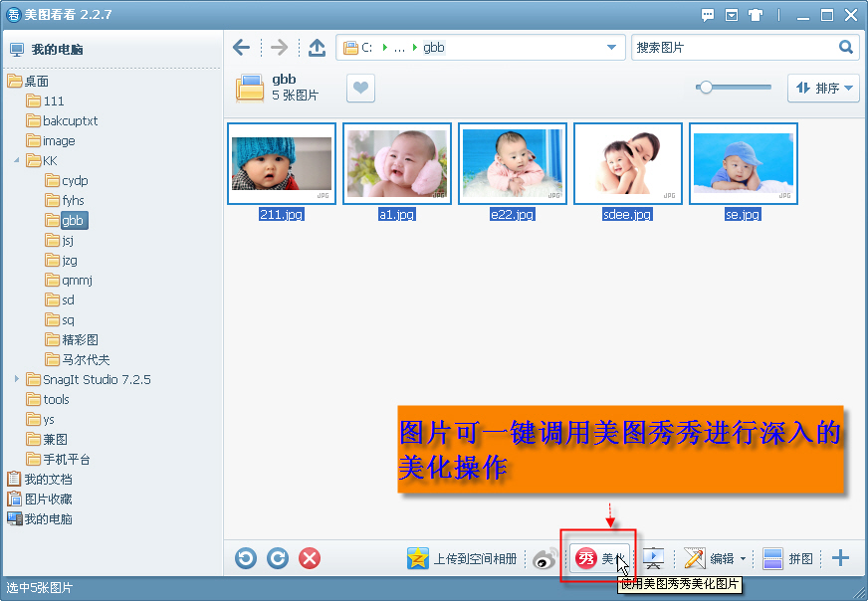Click the 美化 beautify button
Viewport: 868px width, 601px height.
[599, 558]
